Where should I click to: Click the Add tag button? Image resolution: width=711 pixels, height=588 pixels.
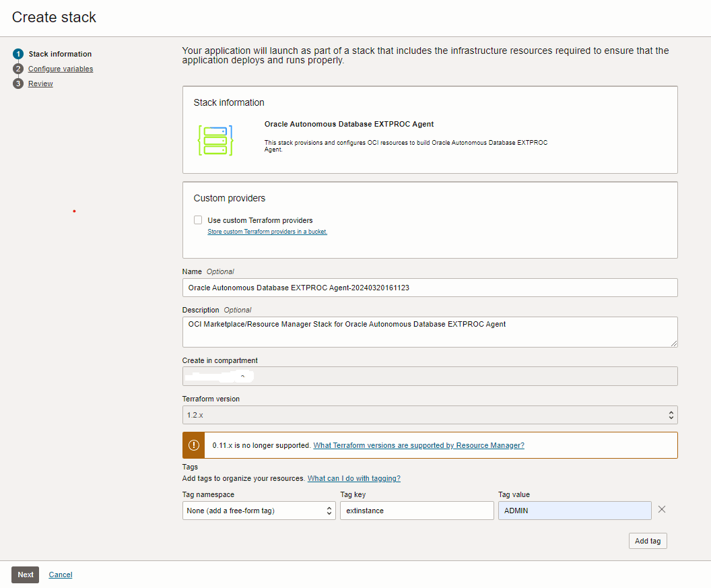[647, 540]
